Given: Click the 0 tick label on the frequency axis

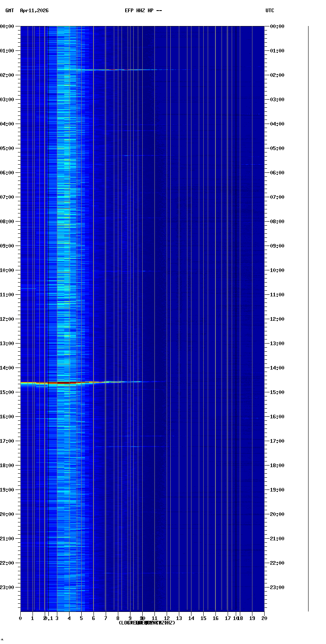Looking at the screenshot, I should (x=20, y=618).
